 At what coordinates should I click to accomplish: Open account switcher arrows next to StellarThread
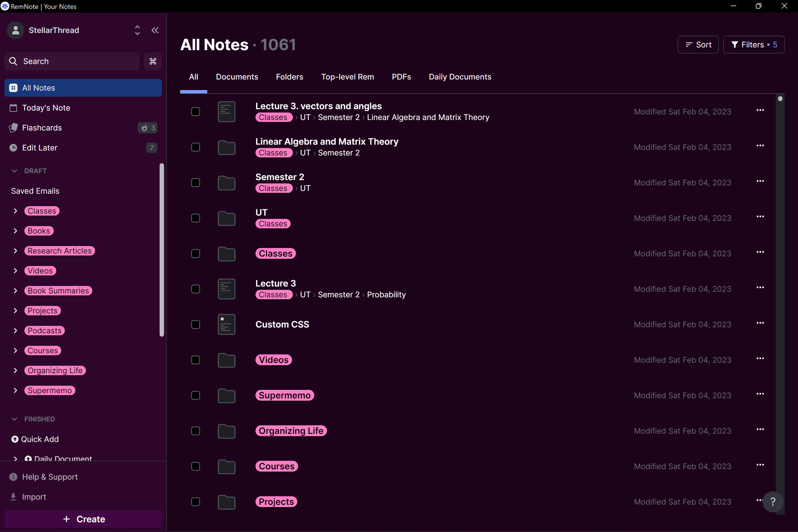(137, 30)
